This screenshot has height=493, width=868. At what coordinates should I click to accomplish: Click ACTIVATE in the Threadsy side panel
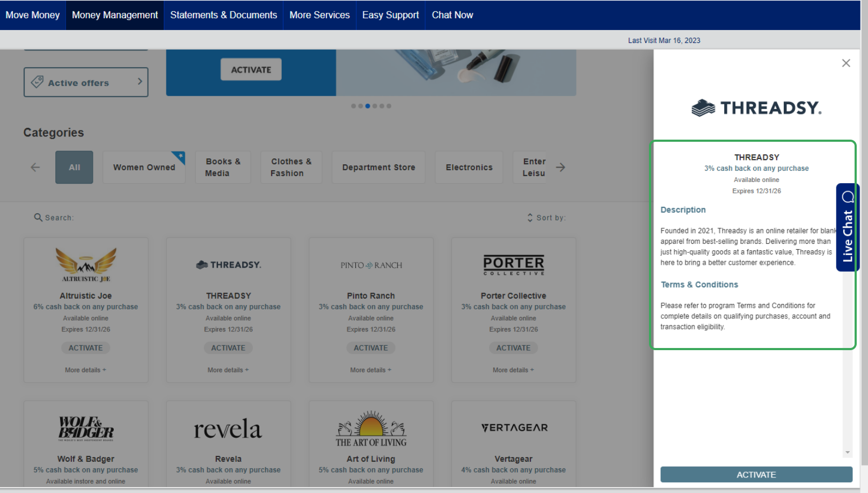click(756, 475)
